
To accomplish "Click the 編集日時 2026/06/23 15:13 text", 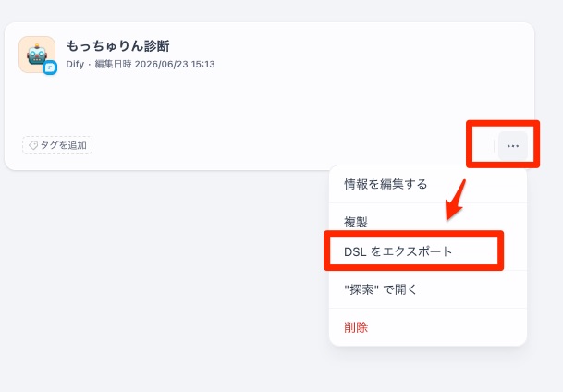I will (154, 65).
